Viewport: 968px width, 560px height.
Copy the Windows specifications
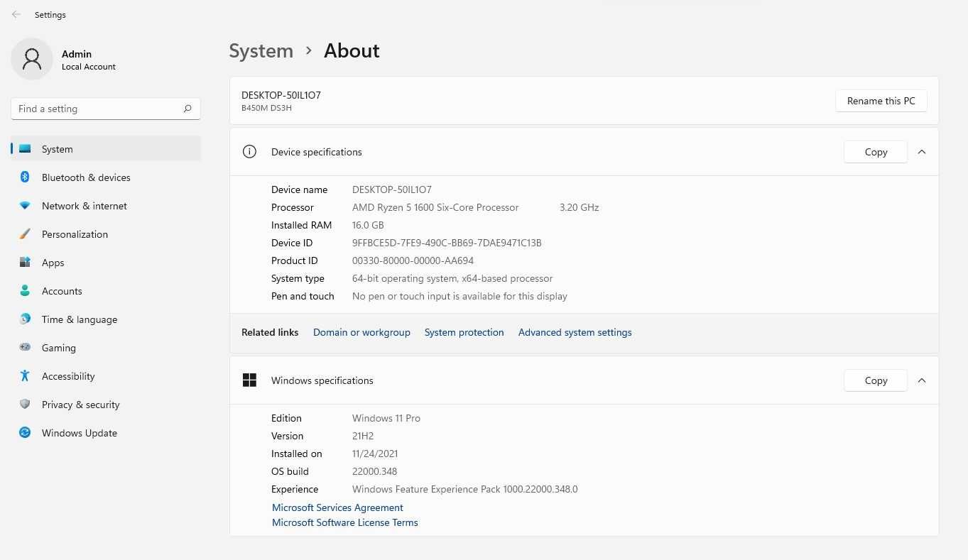click(x=876, y=380)
